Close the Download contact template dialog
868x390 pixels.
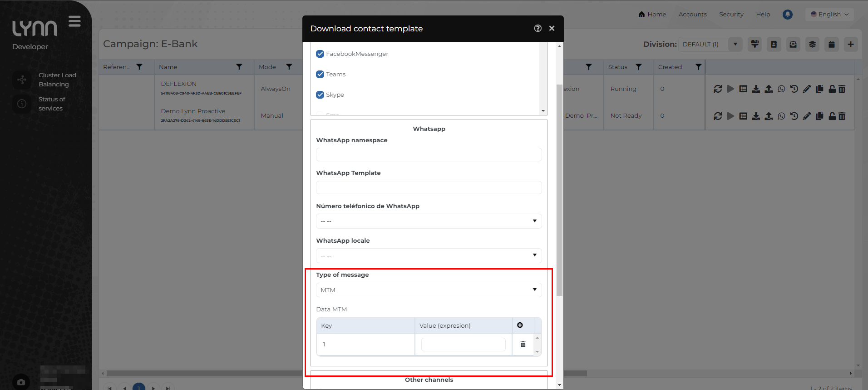point(552,28)
